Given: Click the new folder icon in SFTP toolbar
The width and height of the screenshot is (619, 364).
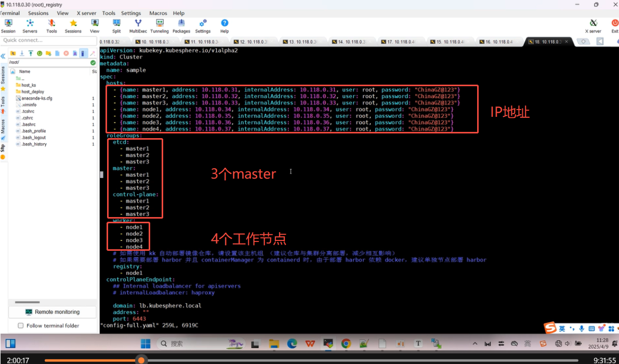Looking at the screenshot, I should point(48,53).
